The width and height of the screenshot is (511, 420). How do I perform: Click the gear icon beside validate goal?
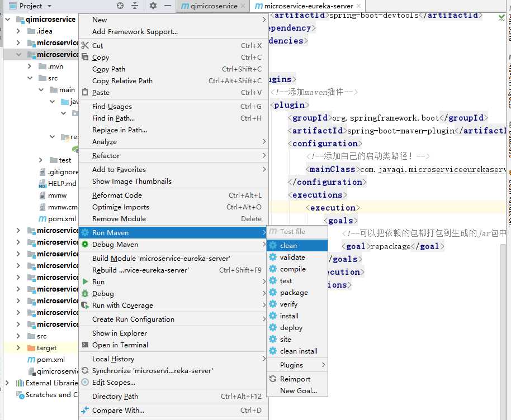tap(273, 257)
